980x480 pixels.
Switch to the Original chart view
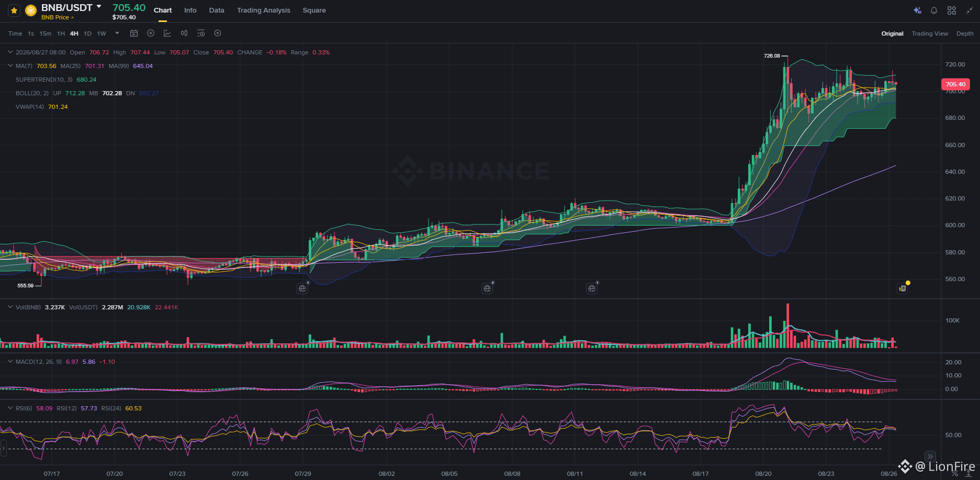pos(892,34)
